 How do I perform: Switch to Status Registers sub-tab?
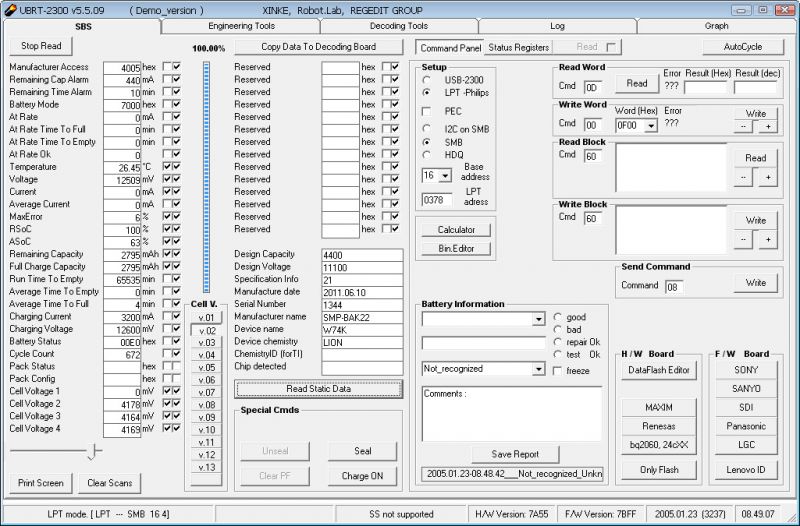518,47
